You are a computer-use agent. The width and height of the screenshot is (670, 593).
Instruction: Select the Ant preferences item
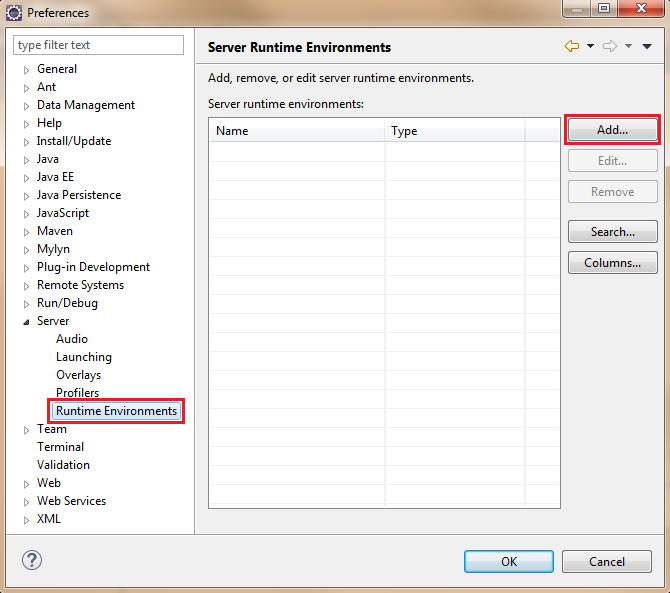[x=46, y=87]
